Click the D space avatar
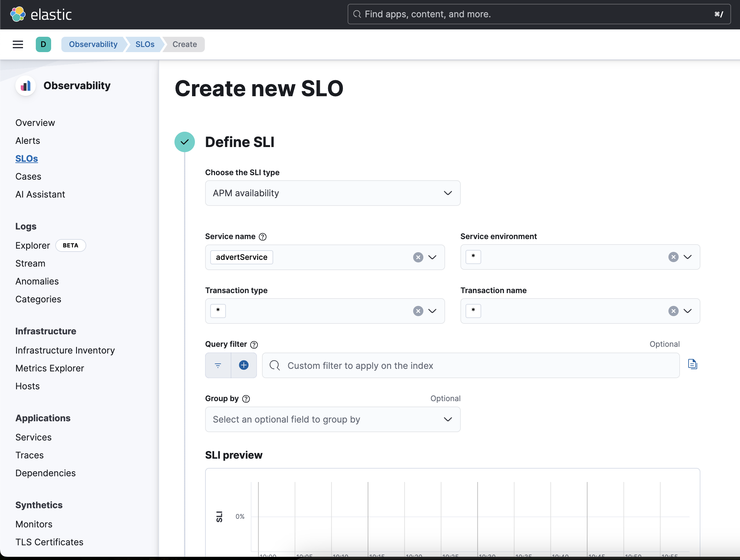 click(x=43, y=44)
